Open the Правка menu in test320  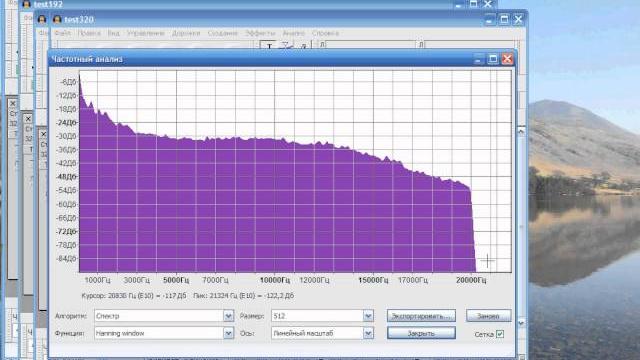(89, 33)
